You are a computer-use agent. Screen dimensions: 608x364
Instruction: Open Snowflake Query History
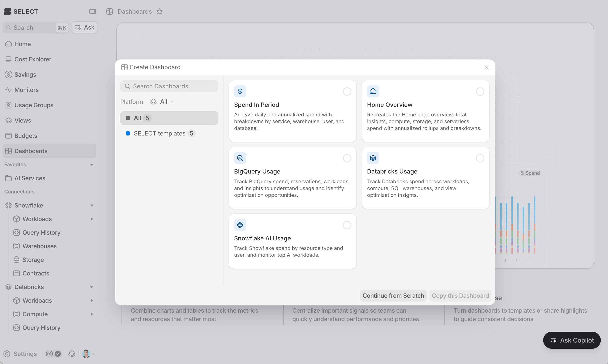pyautogui.click(x=53, y=233)
